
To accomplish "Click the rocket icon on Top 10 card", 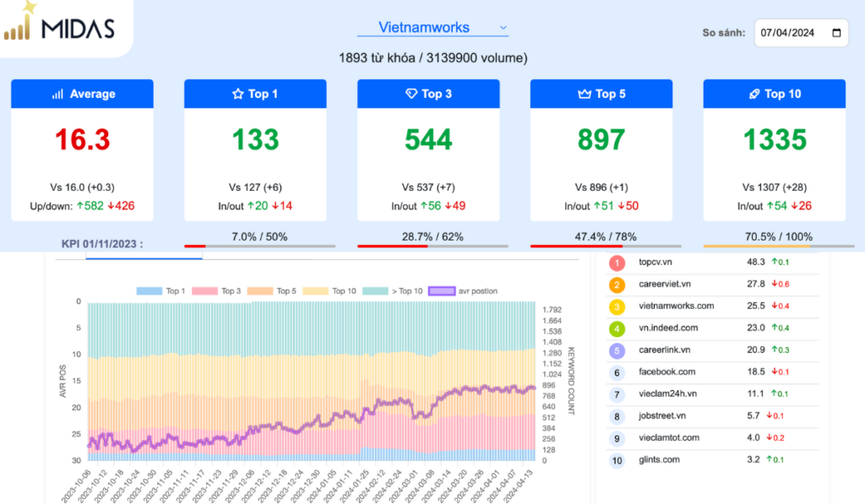I will (754, 95).
